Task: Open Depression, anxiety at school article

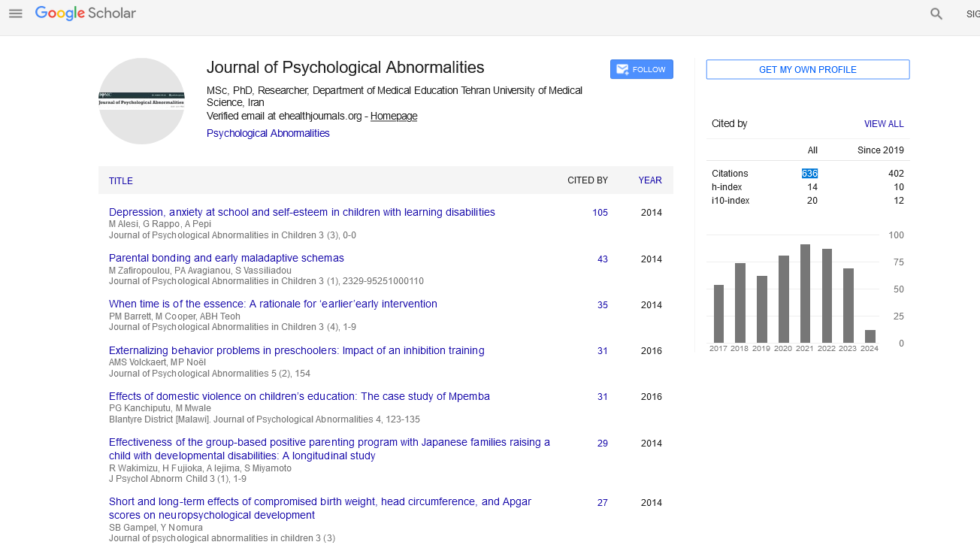Action: coord(302,212)
